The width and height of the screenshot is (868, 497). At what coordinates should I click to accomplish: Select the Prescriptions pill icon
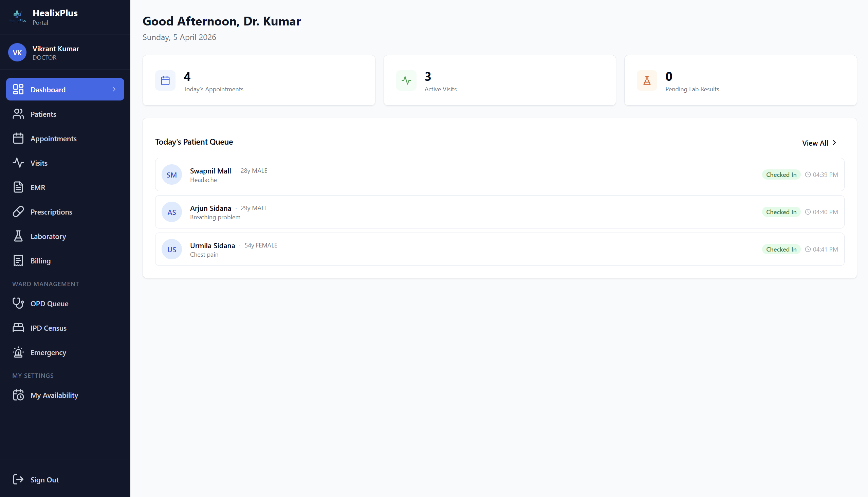point(18,211)
